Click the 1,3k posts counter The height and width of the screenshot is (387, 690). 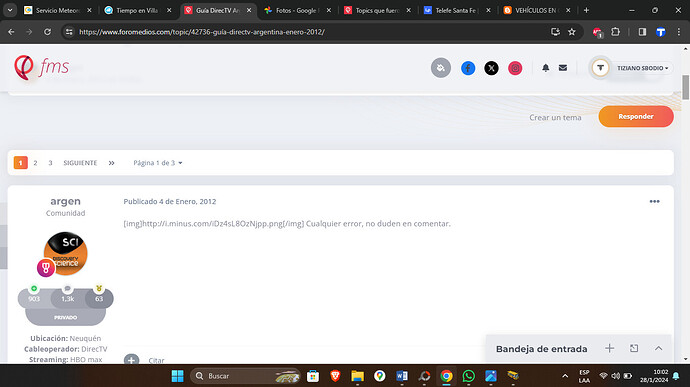(x=67, y=299)
